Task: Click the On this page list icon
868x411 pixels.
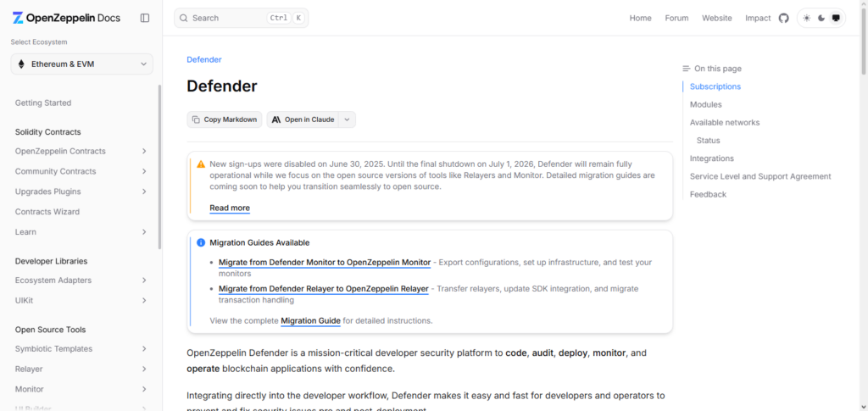Action: pyautogui.click(x=687, y=69)
